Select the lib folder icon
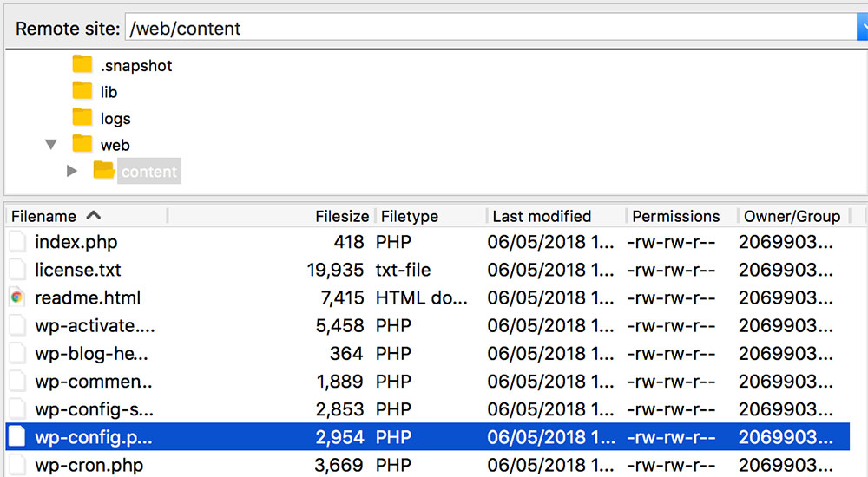The height and width of the screenshot is (477, 868). pyautogui.click(x=82, y=92)
